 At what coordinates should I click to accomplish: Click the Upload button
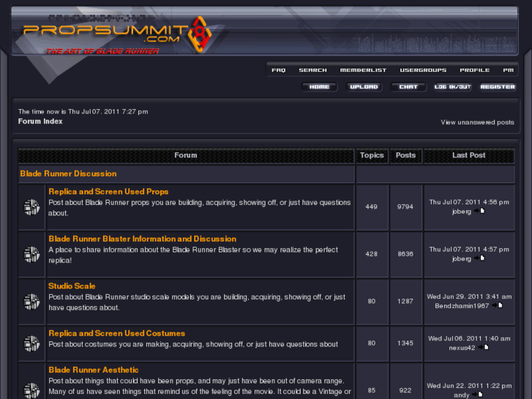tap(364, 87)
